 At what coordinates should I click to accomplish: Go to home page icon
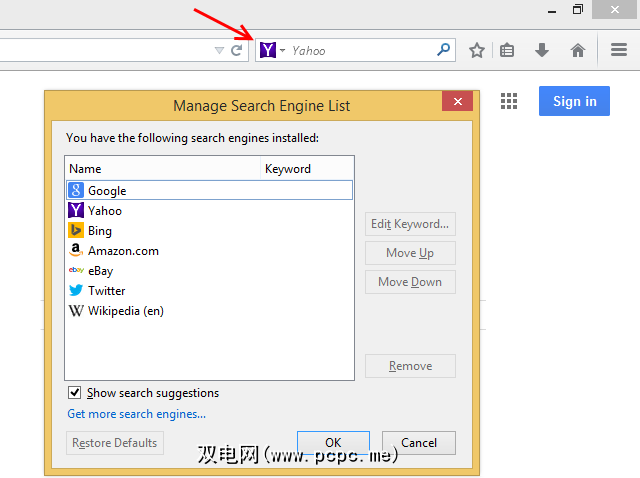578,50
